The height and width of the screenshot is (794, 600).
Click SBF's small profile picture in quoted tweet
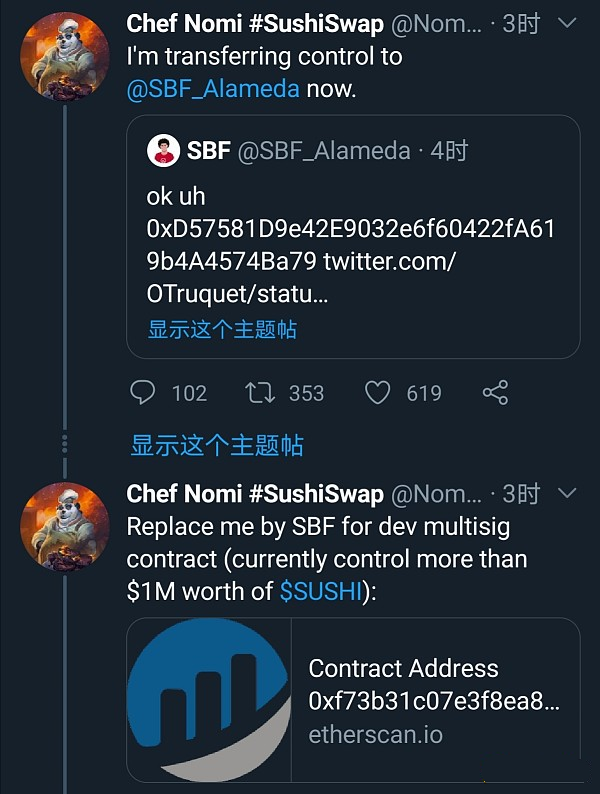(163, 151)
